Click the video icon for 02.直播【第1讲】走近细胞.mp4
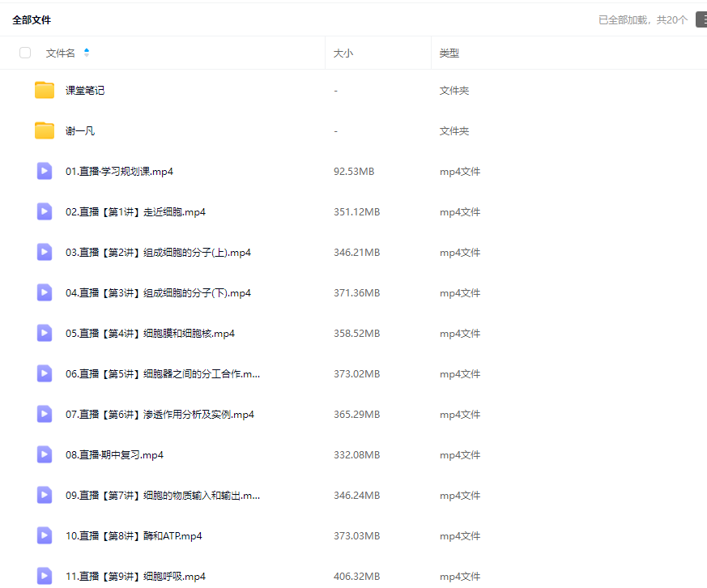Image resolution: width=707 pixels, height=588 pixels. point(45,211)
